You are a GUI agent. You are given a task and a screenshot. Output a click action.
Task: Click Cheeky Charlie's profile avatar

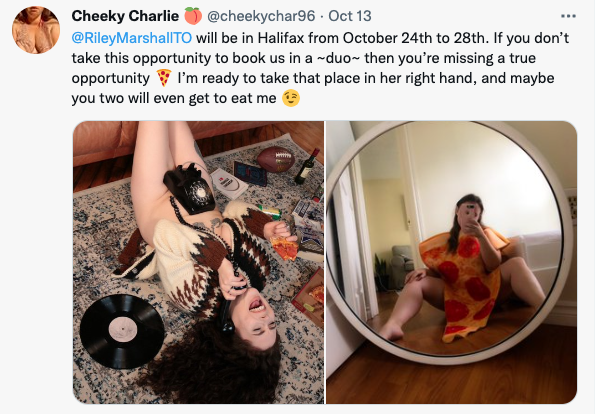(x=36, y=30)
